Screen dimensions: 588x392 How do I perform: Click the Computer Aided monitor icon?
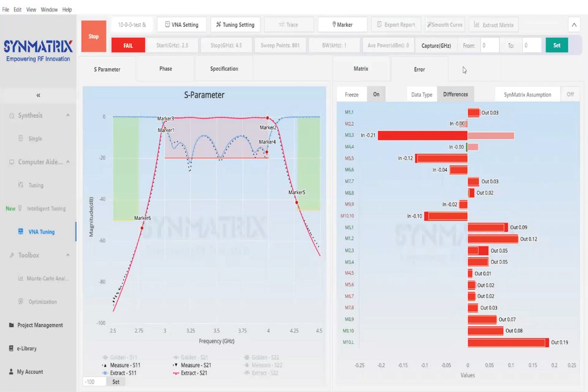(12, 162)
